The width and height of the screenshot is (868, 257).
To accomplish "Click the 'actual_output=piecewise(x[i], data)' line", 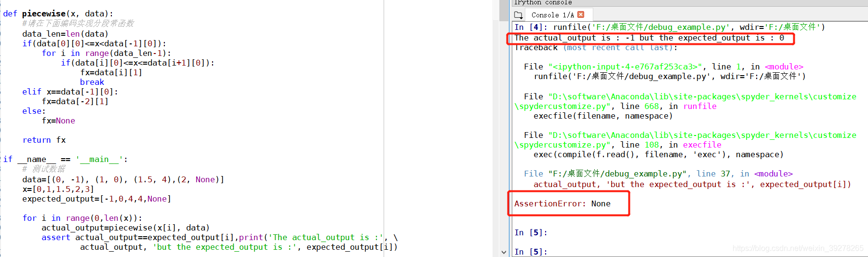I will [x=125, y=228].
